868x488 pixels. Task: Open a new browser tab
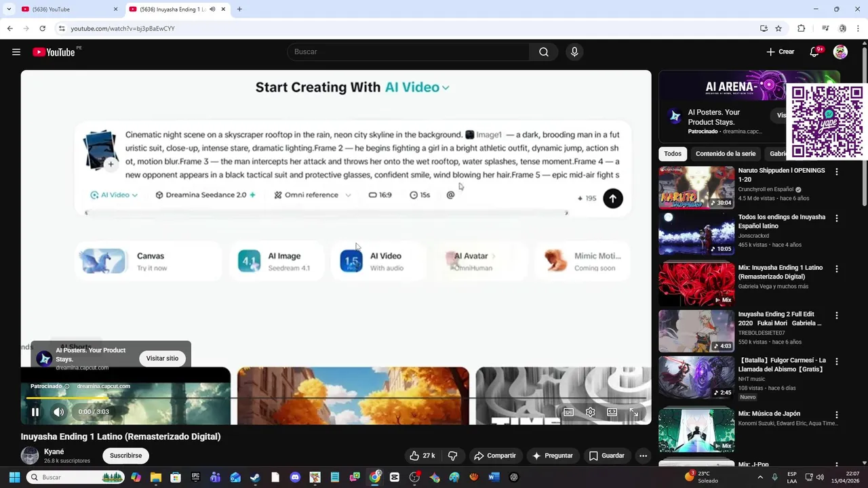coord(239,9)
